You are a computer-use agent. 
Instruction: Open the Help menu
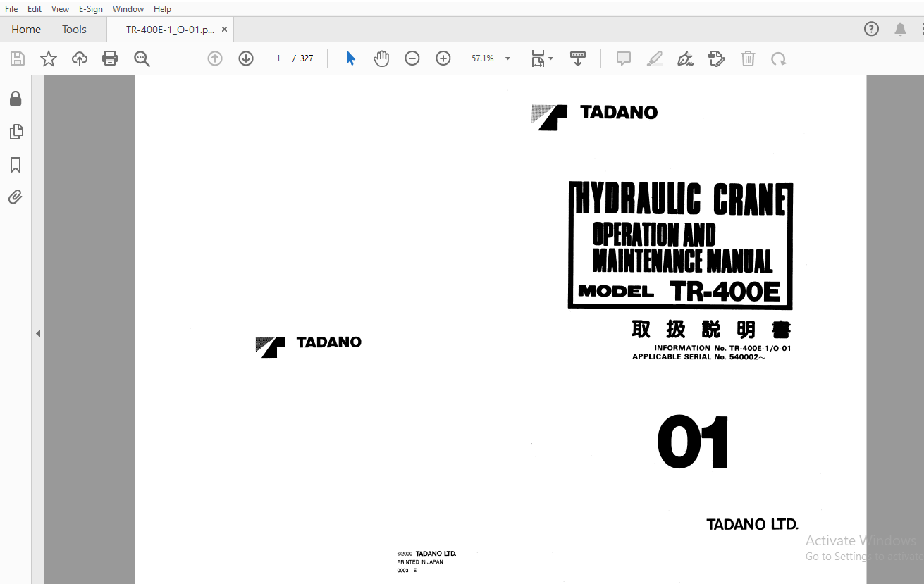point(162,9)
